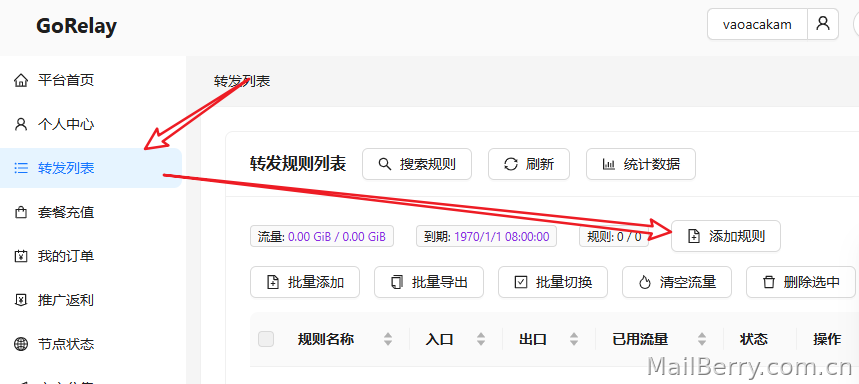Click the file-plus icon in 批量添加
This screenshot has width=859, height=384.
[272, 282]
